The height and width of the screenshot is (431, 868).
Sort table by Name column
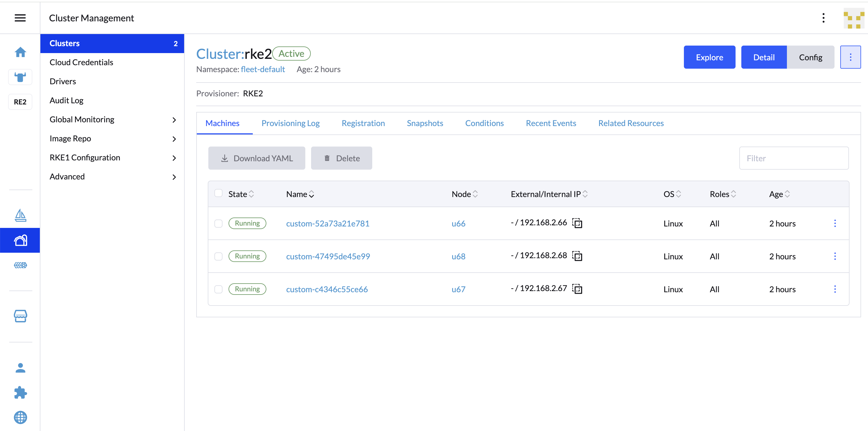tap(300, 194)
